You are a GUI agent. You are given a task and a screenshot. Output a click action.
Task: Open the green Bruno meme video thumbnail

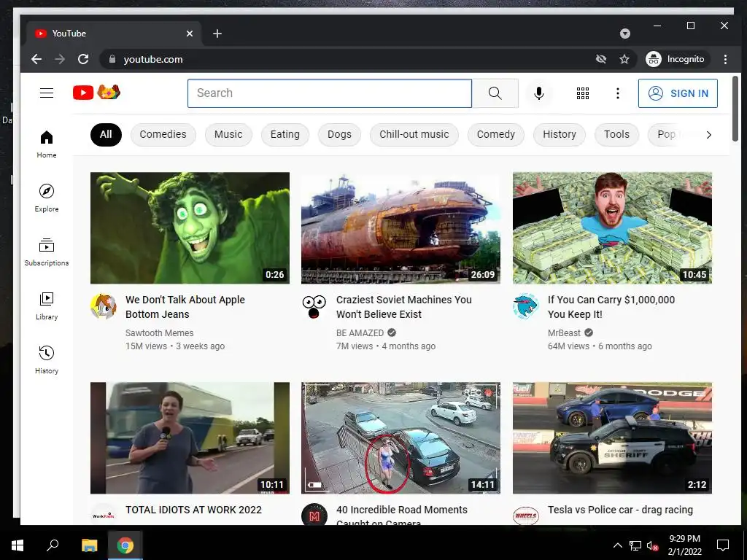(190, 228)
